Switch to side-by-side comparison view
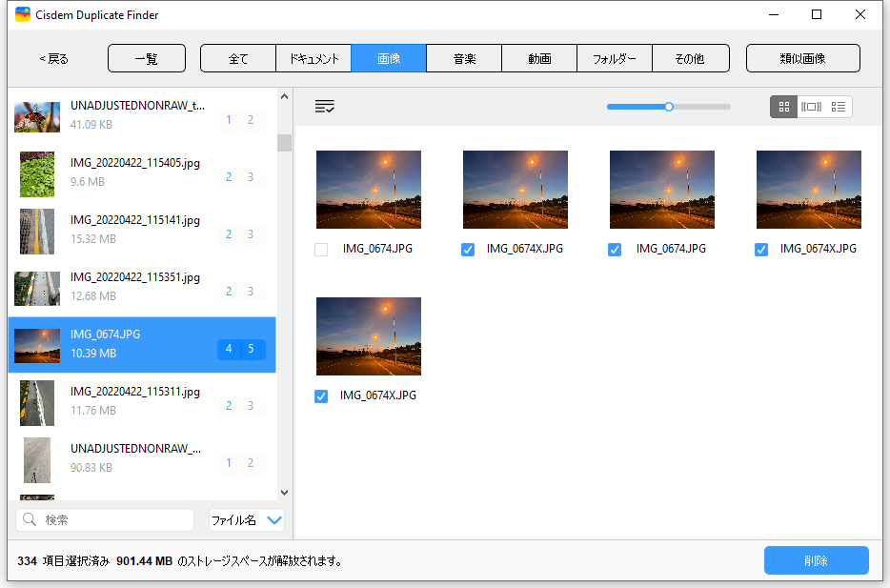890x588 pixels. [811, 107]
